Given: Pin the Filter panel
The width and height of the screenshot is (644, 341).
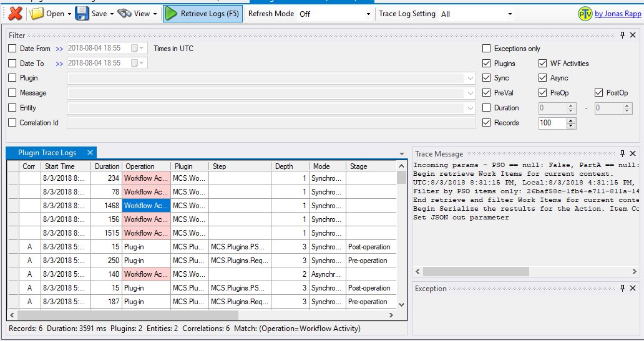Looking at the screenshot, I should click(622, 36).
